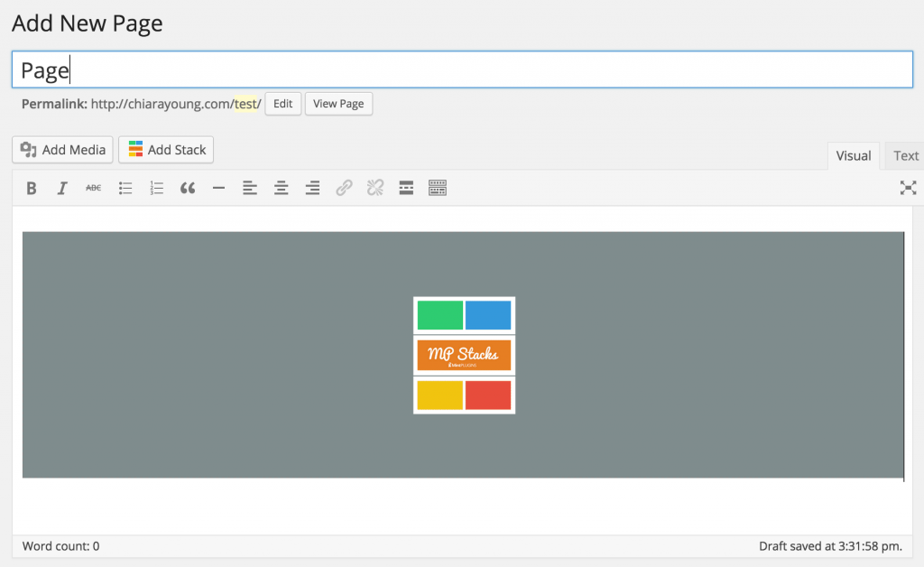Click the highlighted 'test' permalink slug

coord(245,104)
